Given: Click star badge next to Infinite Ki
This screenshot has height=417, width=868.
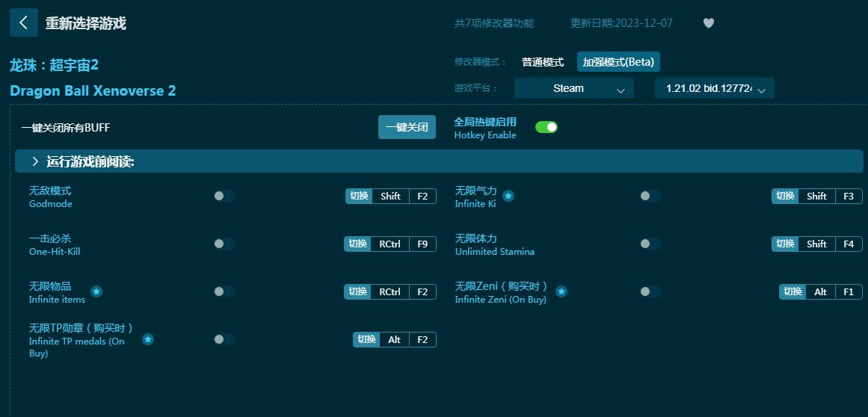Looking at the screenshot, I should coord(508,196).
